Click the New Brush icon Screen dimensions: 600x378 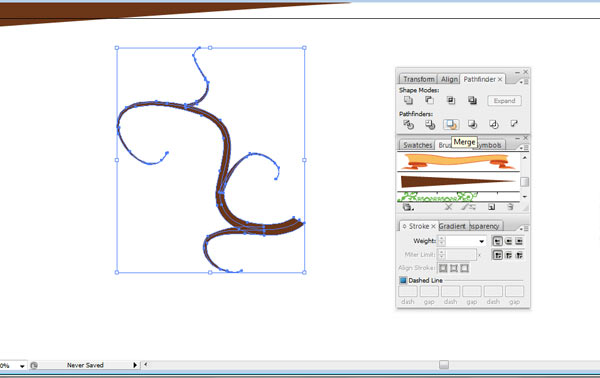491,207
